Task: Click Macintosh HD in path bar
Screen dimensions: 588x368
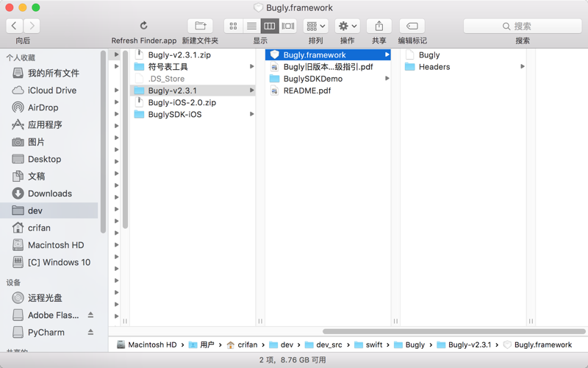Action: pyautogui.click(x=146, y=344)
